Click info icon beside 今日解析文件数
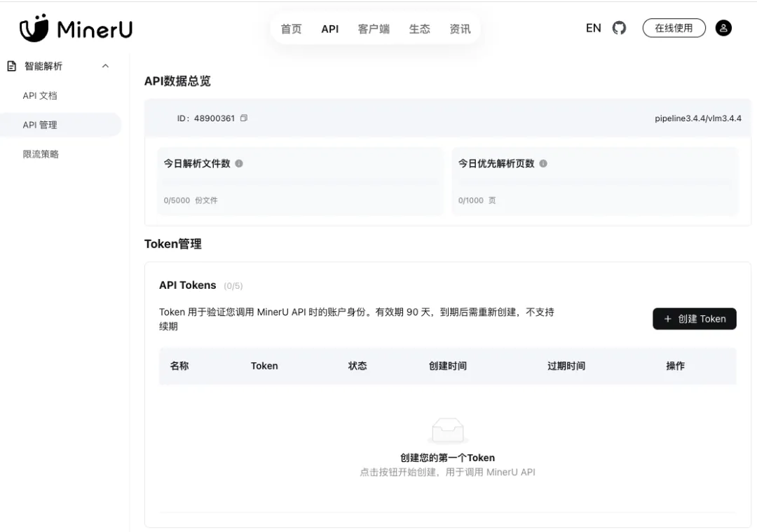 [239, 163]
